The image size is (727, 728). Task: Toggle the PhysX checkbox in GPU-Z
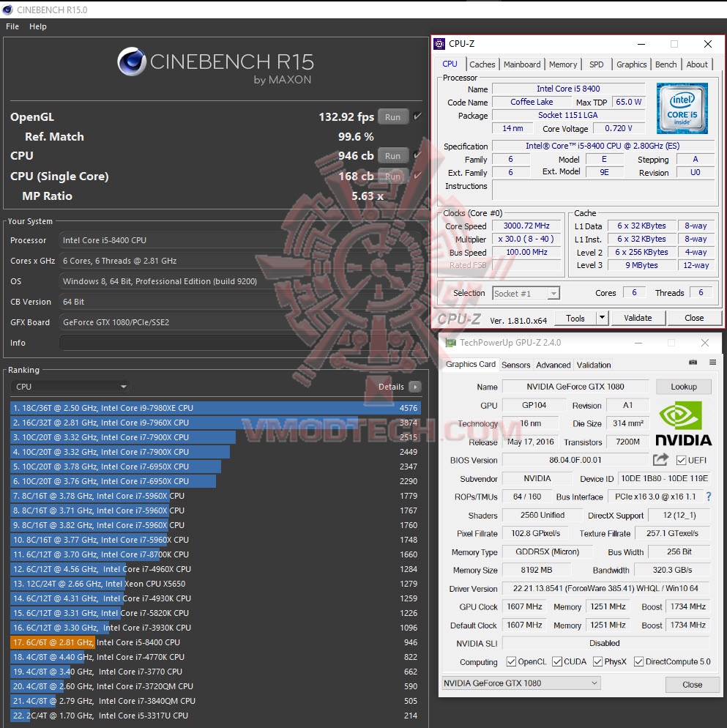pyautogui.click(x=598, y=661)
